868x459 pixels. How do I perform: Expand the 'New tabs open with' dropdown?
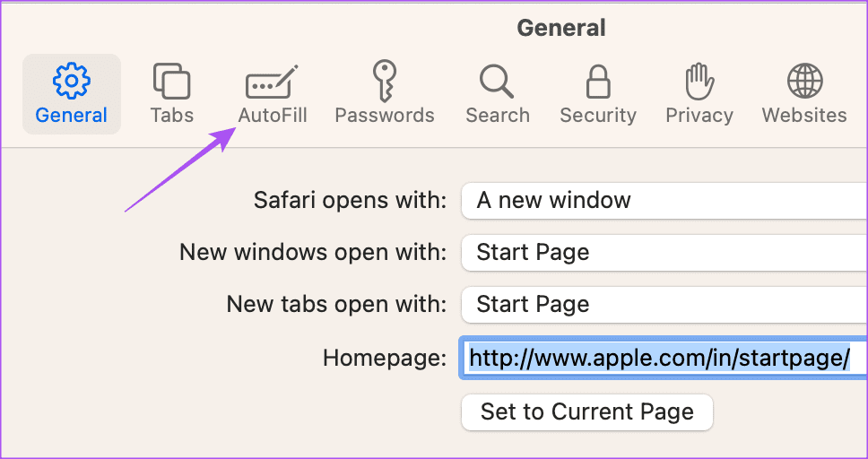pos(664,305)
